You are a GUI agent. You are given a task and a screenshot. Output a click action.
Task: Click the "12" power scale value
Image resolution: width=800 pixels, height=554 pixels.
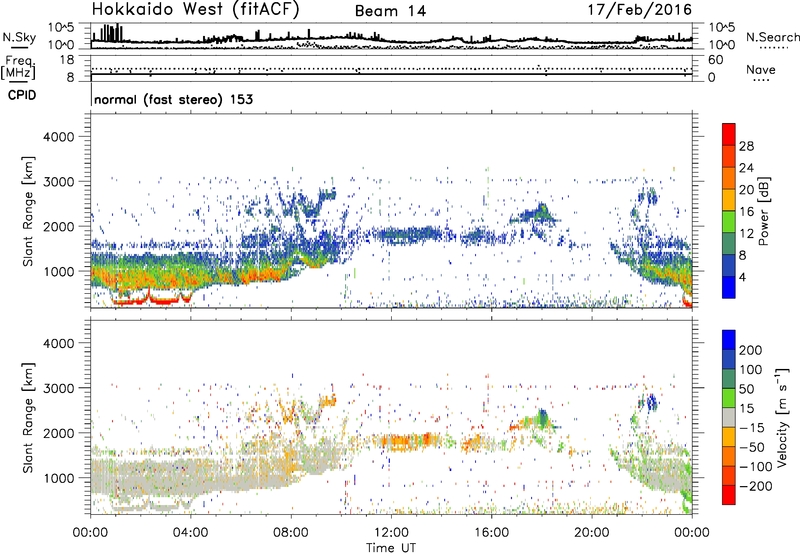pos(746,234)
